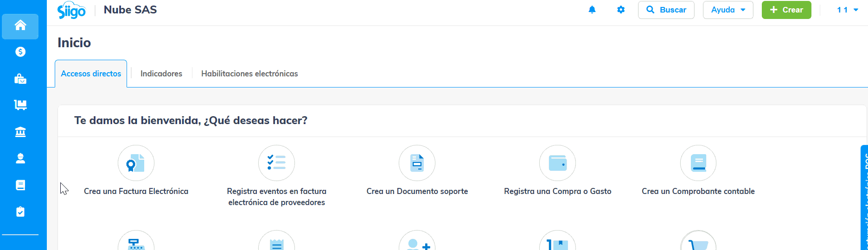Open the accounting book sidebar icon
This screenshot has width=868, height=250.
click(20, 185)
